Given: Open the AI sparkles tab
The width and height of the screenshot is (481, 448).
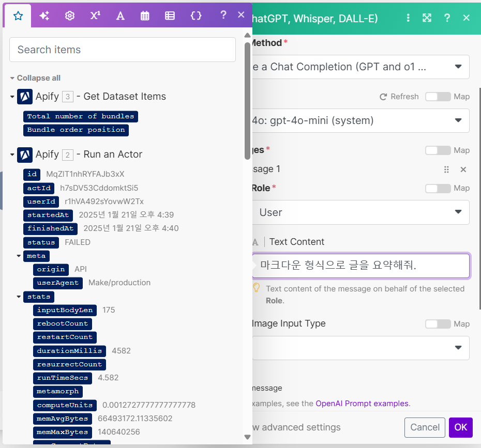Looking at the screenshot, I should (44, 16).
